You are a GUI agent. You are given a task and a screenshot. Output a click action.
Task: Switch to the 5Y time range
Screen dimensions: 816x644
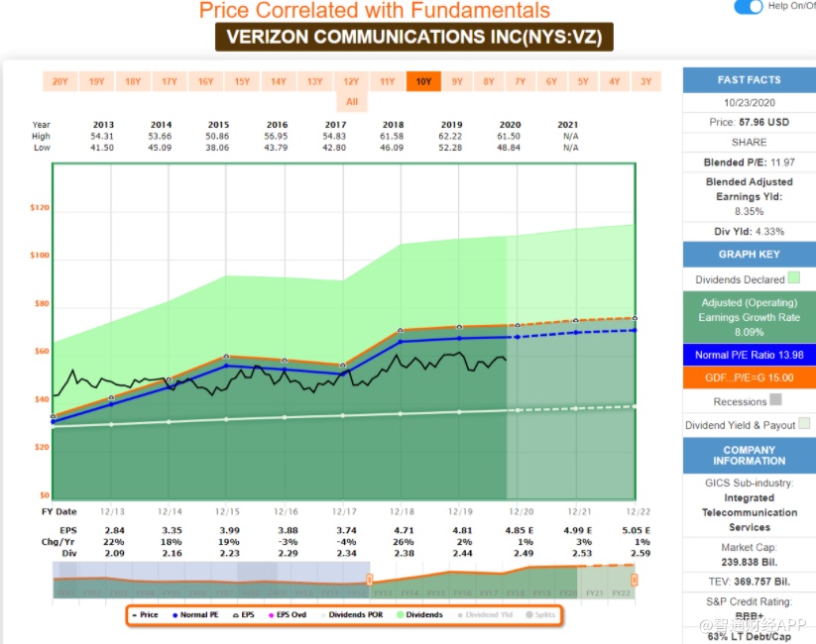583,81
